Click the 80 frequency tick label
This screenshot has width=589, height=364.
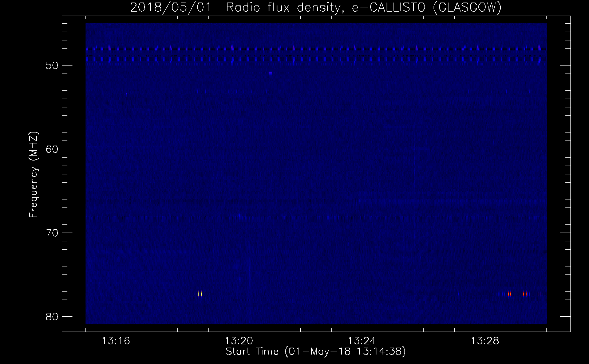[52, 317]
